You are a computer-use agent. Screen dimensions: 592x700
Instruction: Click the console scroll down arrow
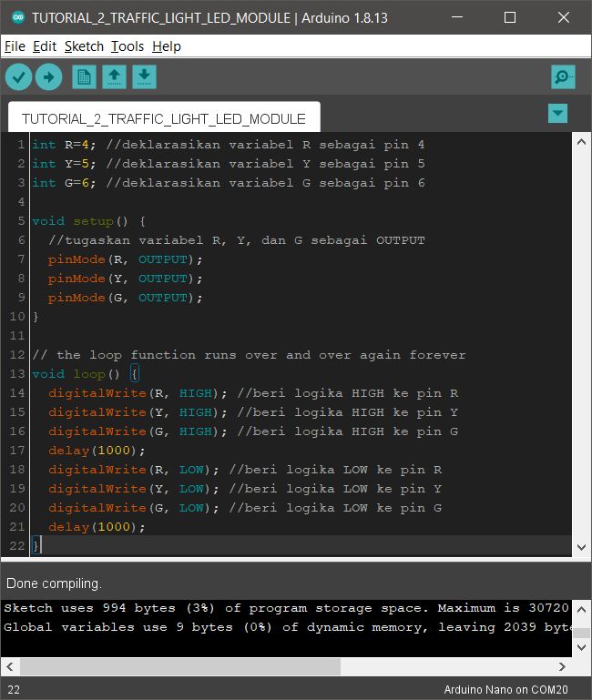581,647
